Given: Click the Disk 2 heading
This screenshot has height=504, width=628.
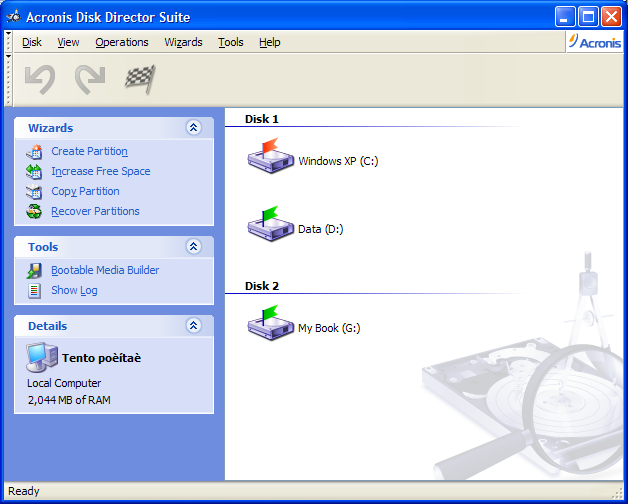Looking at the screenshot, I should 262,286.
